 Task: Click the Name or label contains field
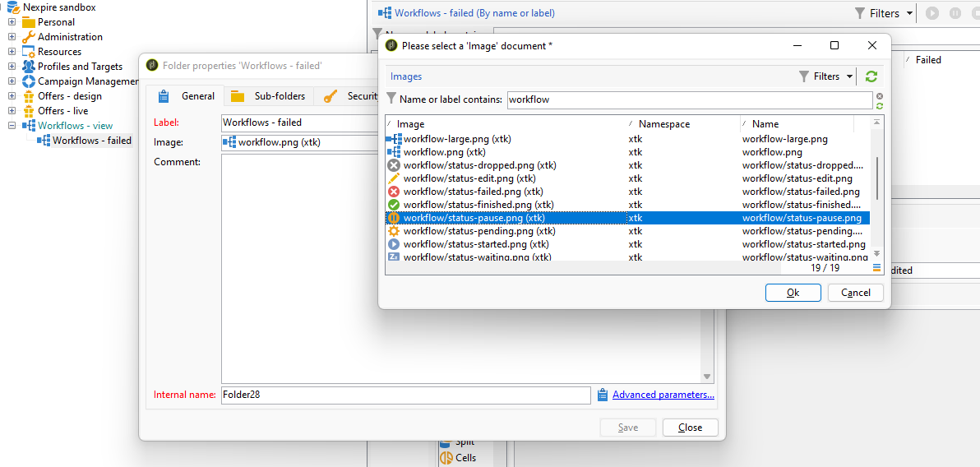coord(690,99)
